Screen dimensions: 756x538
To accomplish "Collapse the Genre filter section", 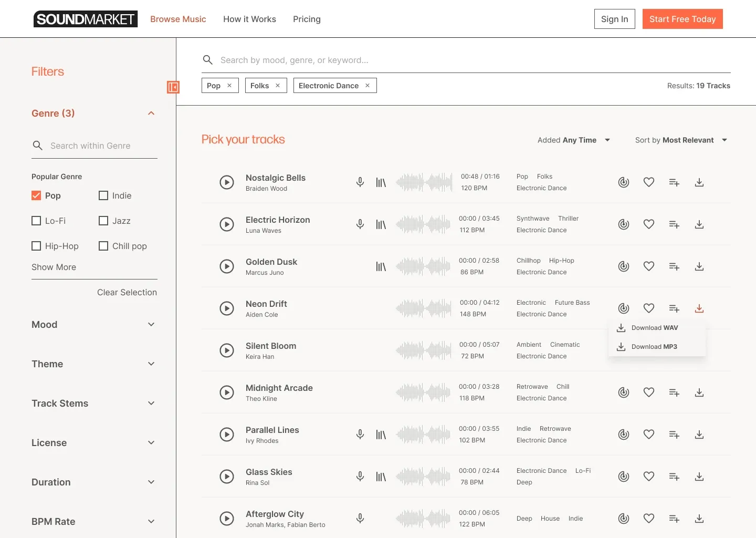I will 151,113.
